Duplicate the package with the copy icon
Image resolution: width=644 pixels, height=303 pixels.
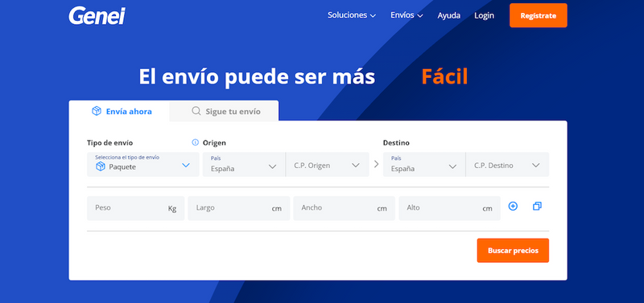537,207
